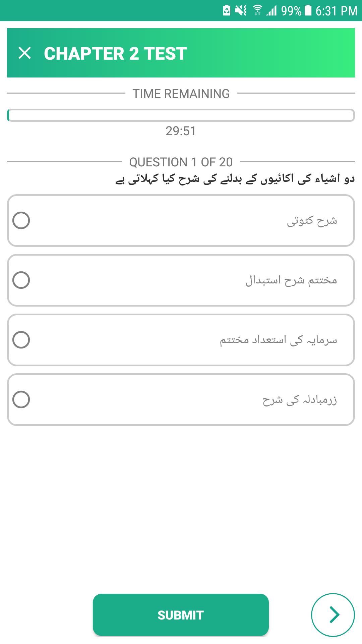Select the first answer radio button
Image resolution: width=362 pixels, height=644 pixels.
click(21, 220)
